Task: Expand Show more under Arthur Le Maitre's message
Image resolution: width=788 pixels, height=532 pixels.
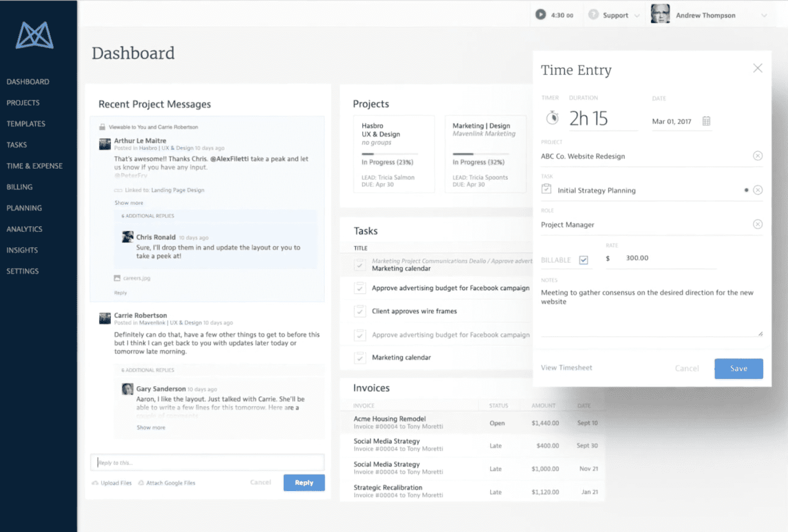Action: point(129,203)
